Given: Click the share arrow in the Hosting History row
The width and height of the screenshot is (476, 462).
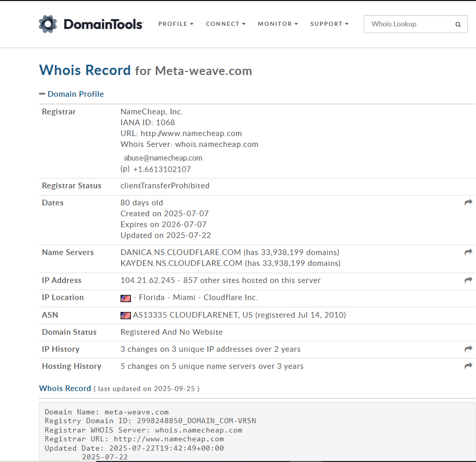Looking at the screenshot, I should tap(468, 366).
